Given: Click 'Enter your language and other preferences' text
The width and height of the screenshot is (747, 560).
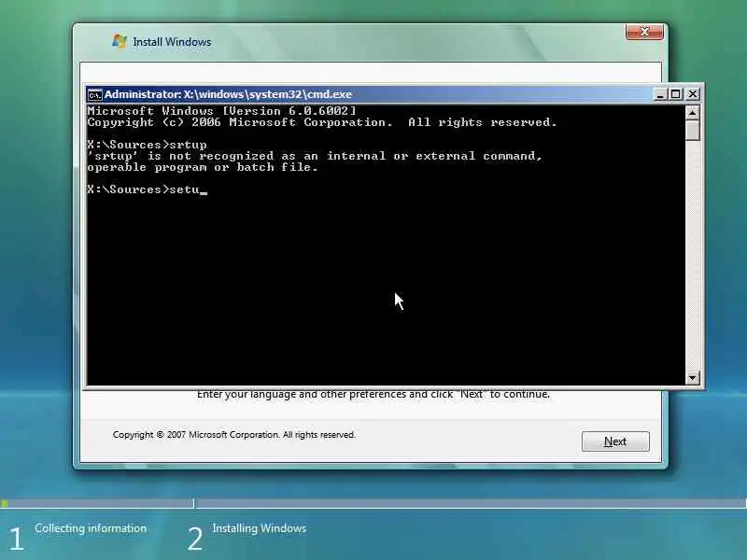Looking at the screenshot, I should tap(373, 394).
